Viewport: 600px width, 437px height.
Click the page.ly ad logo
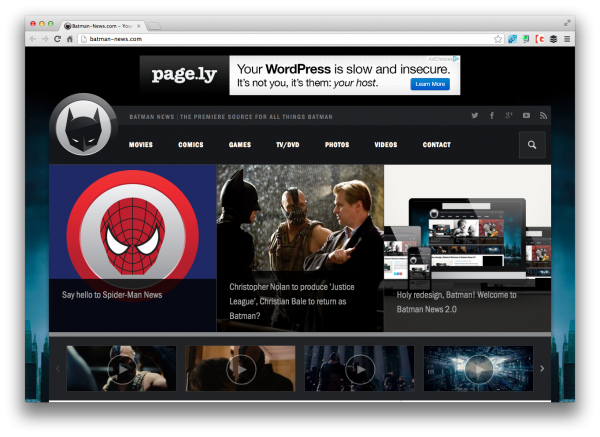pyautogui.click(x=184, y=75)
